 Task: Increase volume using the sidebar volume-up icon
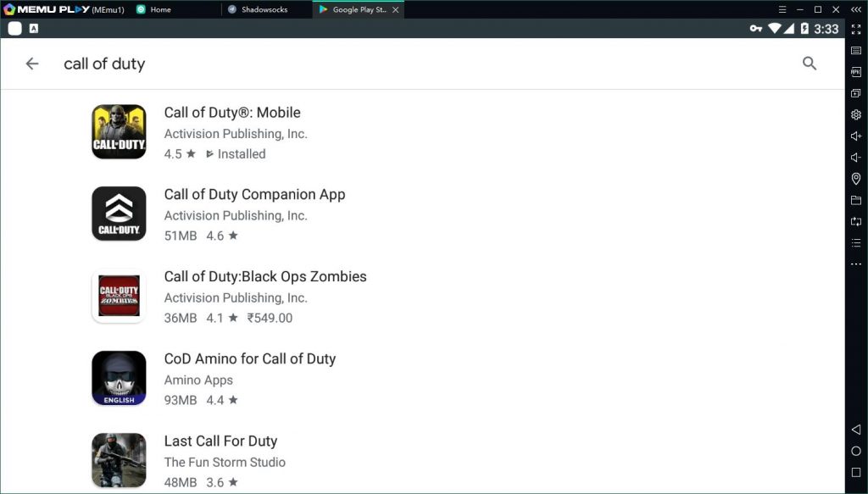855,136
